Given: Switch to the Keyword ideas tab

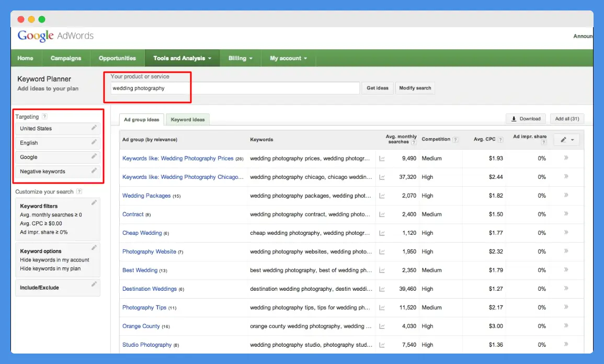Looking at the screenshot, I should (x=188, y=119).
